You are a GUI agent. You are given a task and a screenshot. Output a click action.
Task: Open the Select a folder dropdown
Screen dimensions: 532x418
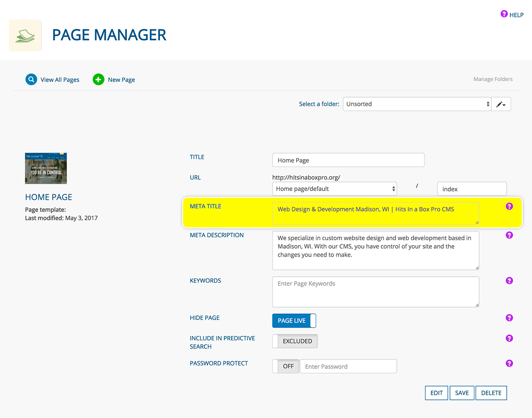coord(417,104)
